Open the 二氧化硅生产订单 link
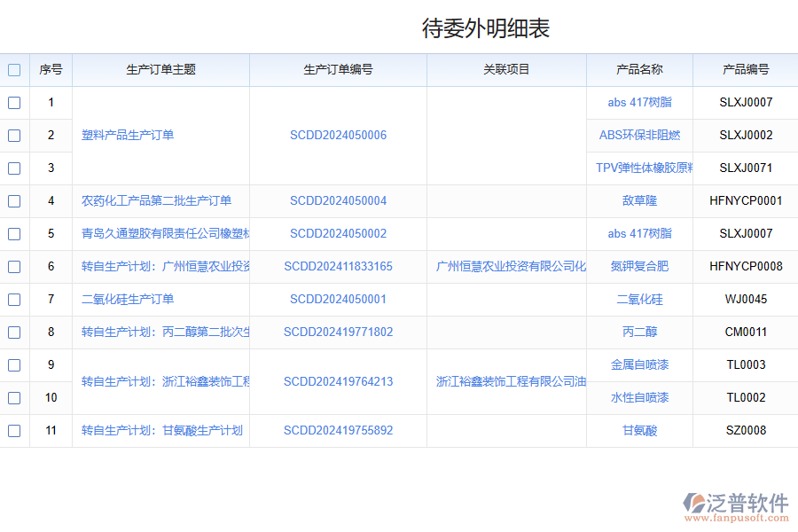Image resolution: width=798 pixels, height=532 pixels. 128,300
